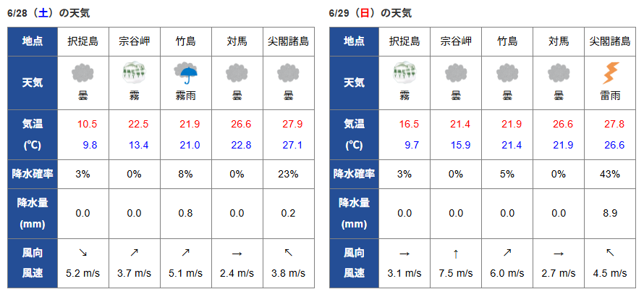Select the 6/29 (日) の天気 heading
The width and height of the screenshot is (644, 297).
point(370,13)
